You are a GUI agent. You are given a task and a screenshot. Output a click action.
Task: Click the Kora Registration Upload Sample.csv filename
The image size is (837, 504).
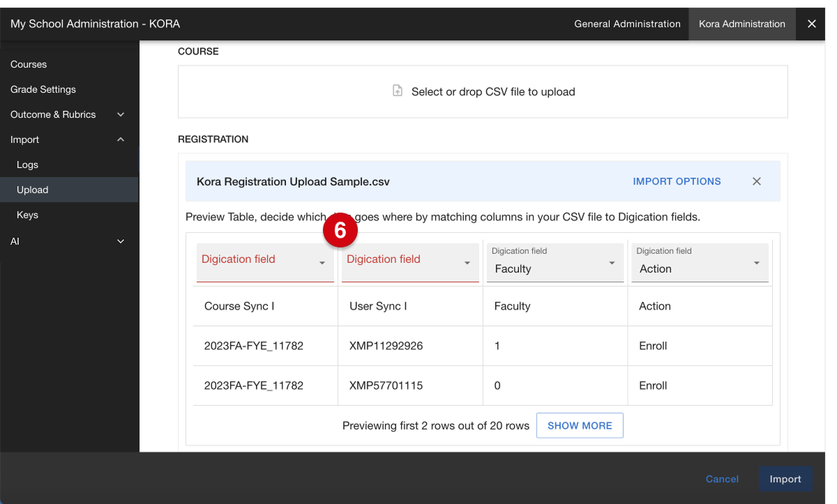pyautogui.click(x=293, y=181)
